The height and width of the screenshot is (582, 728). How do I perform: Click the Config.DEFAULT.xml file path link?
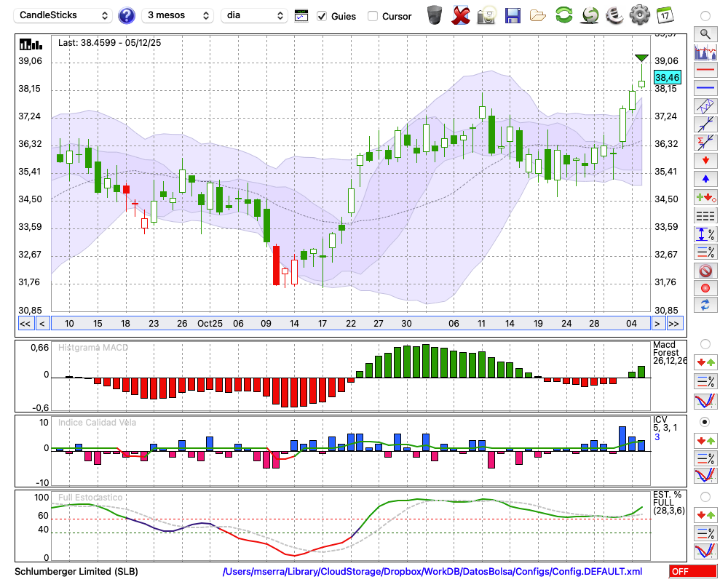point(432,572)
